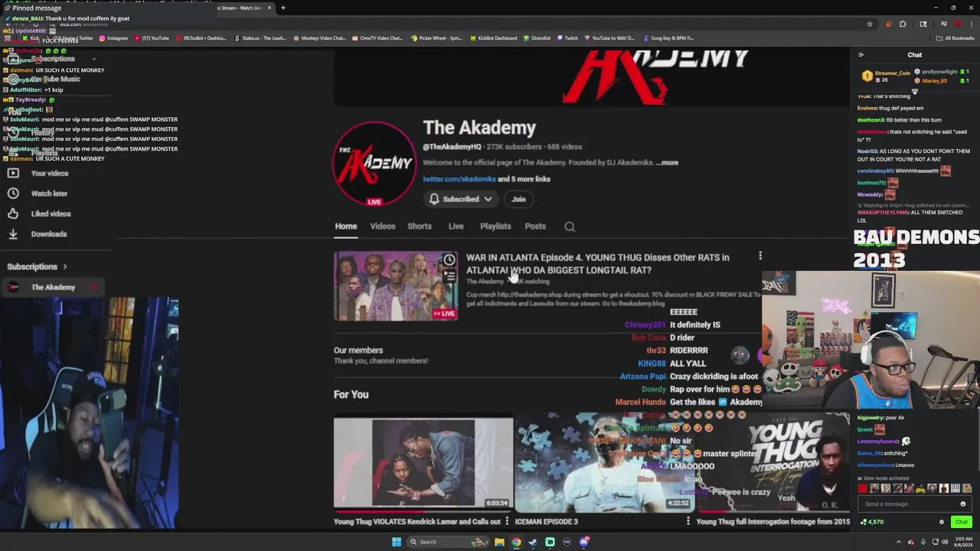The height and width of the screenshot is (551, 980).
Task: Open the emoji picker in the message field
Action: (963, 504)
